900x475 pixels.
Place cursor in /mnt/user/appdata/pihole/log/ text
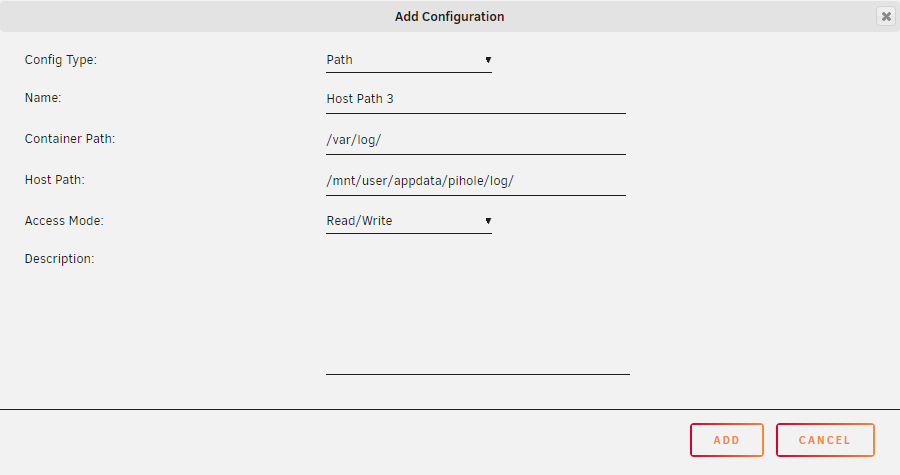click(420, 181)
